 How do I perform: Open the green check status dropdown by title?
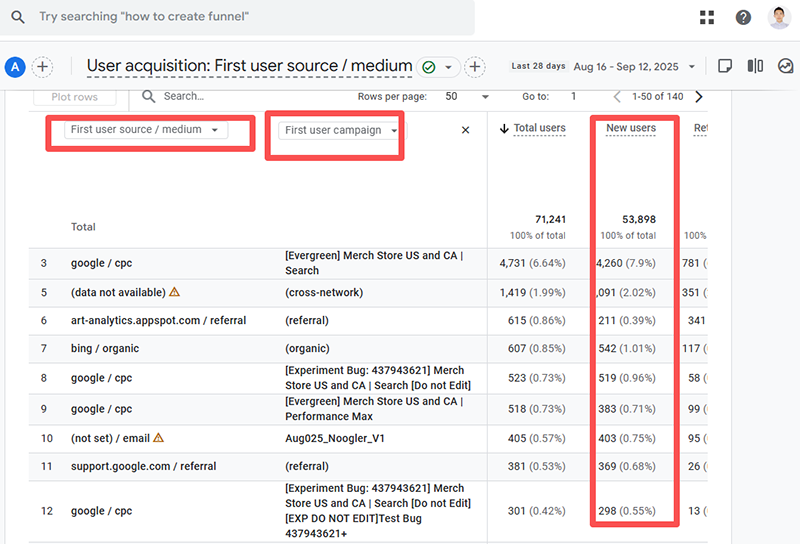[438, 67]
